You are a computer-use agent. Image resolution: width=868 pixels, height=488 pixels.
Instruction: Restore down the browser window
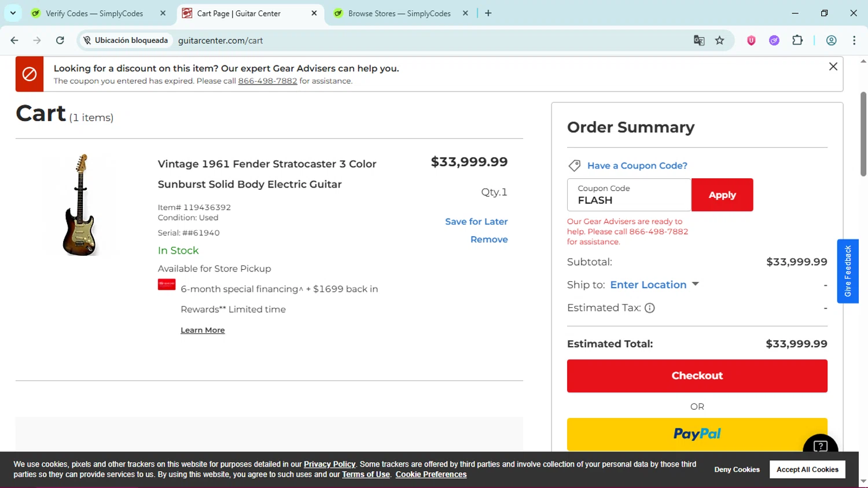825,13
